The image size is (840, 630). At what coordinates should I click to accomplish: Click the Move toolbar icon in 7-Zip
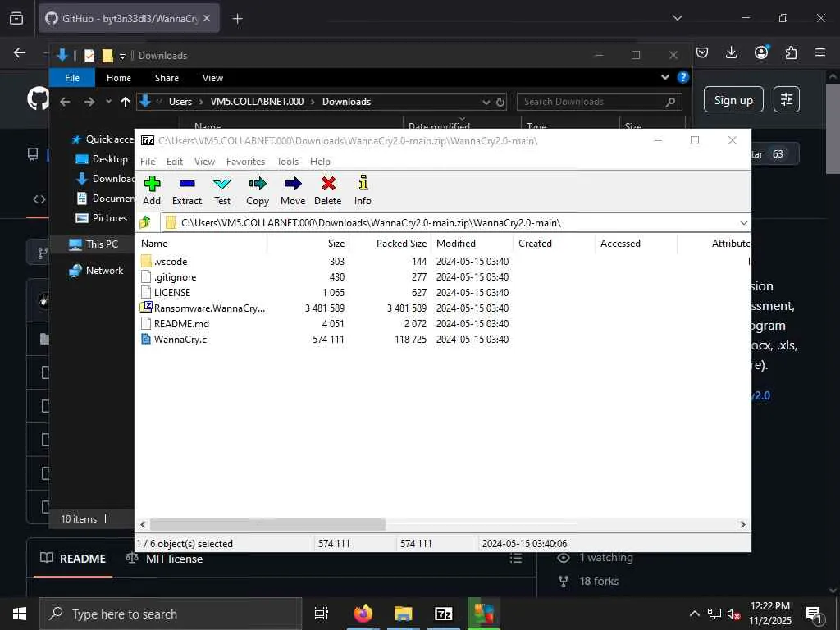(x=293, y=190)
